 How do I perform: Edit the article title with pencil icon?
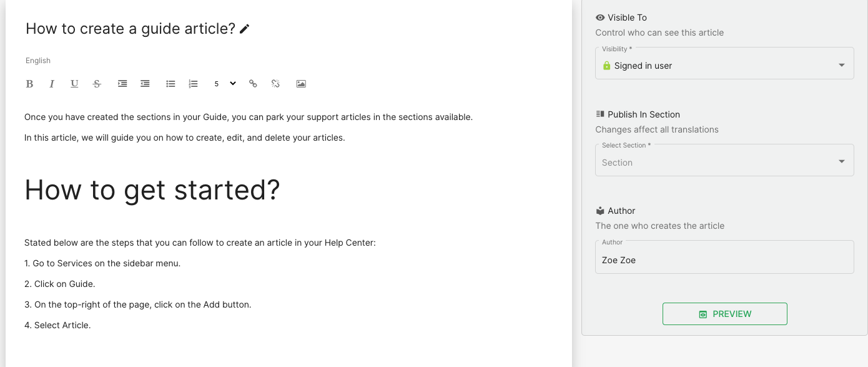pos(245,29)
